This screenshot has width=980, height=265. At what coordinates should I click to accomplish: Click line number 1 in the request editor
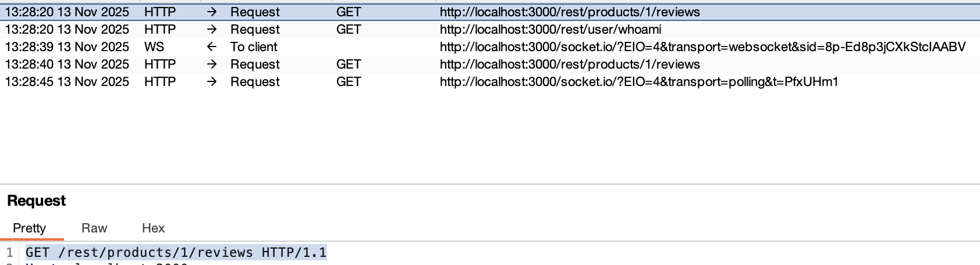pyautogui.click(x=9, y=252)
